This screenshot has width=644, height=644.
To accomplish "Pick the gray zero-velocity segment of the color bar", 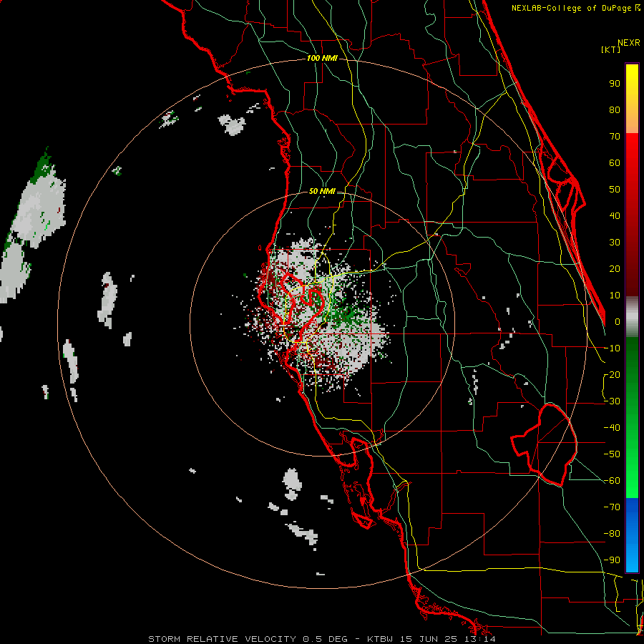I will point(632,317).
